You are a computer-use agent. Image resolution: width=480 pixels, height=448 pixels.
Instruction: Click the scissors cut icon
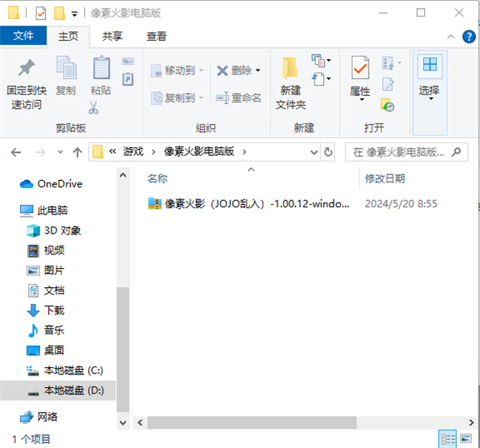94,106
